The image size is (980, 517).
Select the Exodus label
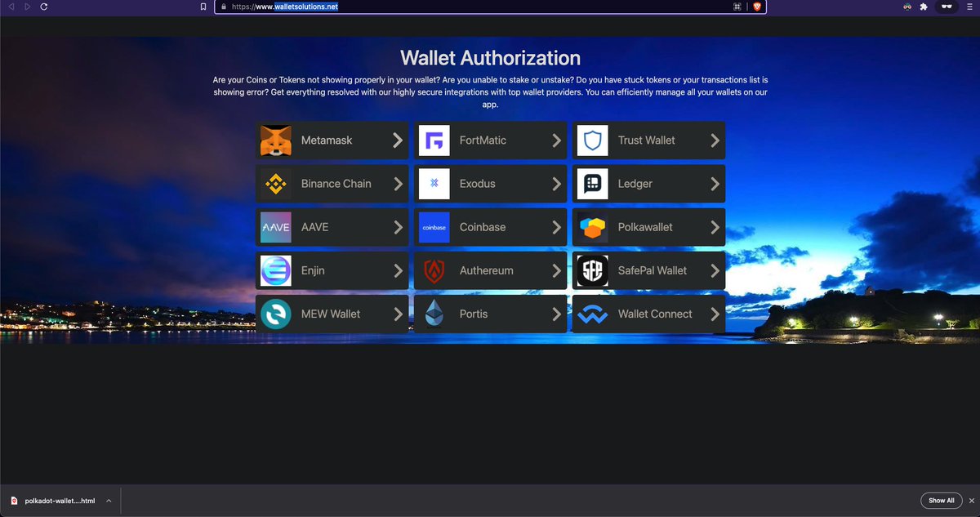pos(478,184)
